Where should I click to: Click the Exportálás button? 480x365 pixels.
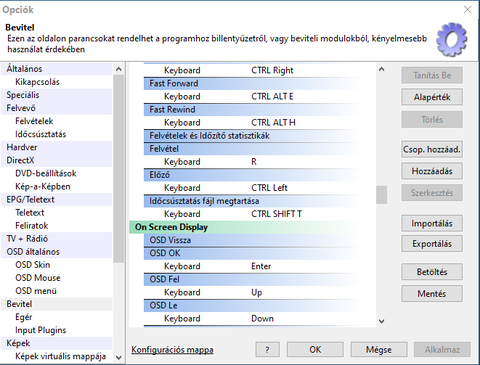(x=432, y=244)
